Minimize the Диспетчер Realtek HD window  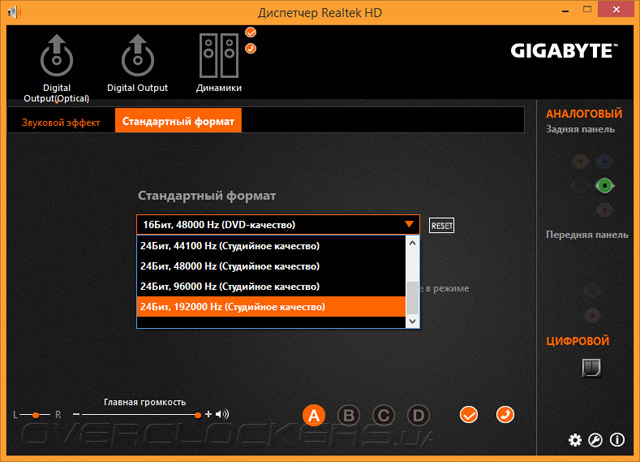565,11
